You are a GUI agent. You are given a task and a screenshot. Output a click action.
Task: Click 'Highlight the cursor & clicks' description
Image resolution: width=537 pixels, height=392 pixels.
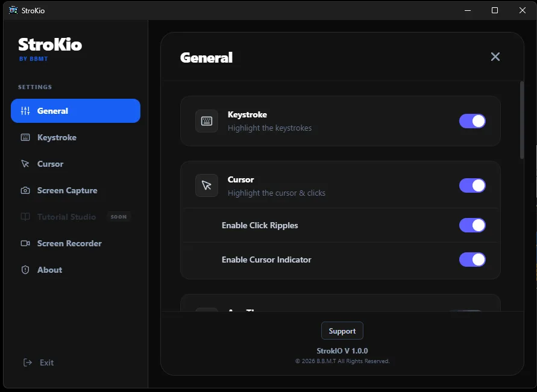click(x=277, y=193)
